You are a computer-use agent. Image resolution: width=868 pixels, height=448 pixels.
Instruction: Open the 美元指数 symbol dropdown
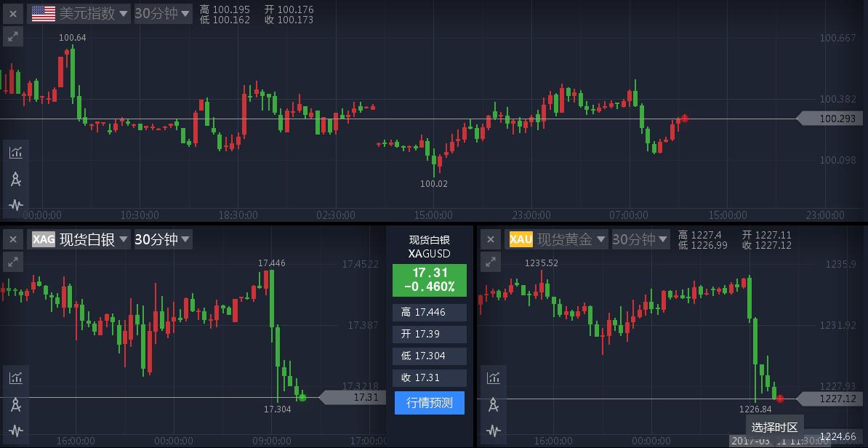(80, 13)
